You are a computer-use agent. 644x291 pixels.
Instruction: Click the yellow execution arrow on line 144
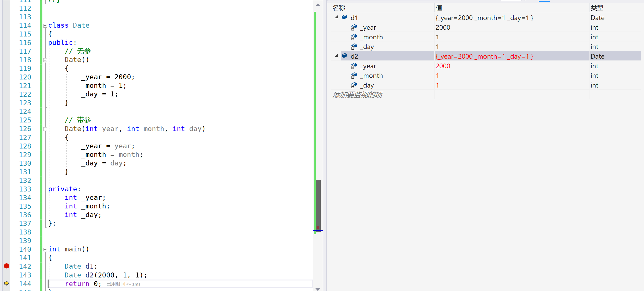tap(7, 283)
